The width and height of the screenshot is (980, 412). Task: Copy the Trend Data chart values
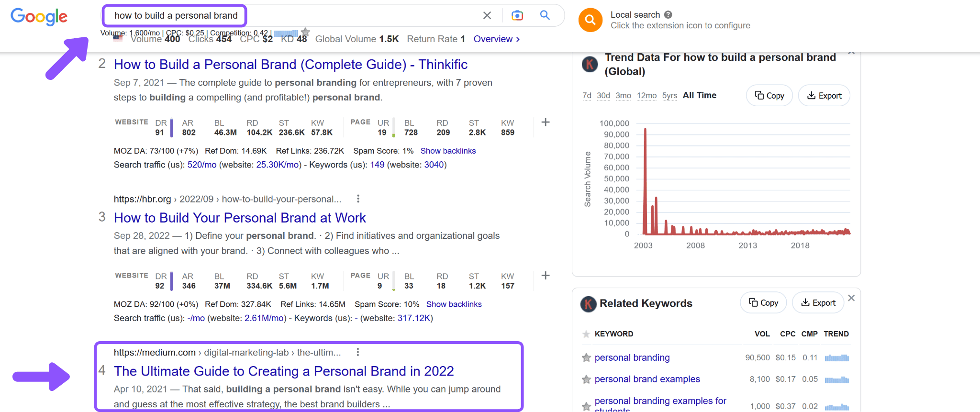coord(769,96)
